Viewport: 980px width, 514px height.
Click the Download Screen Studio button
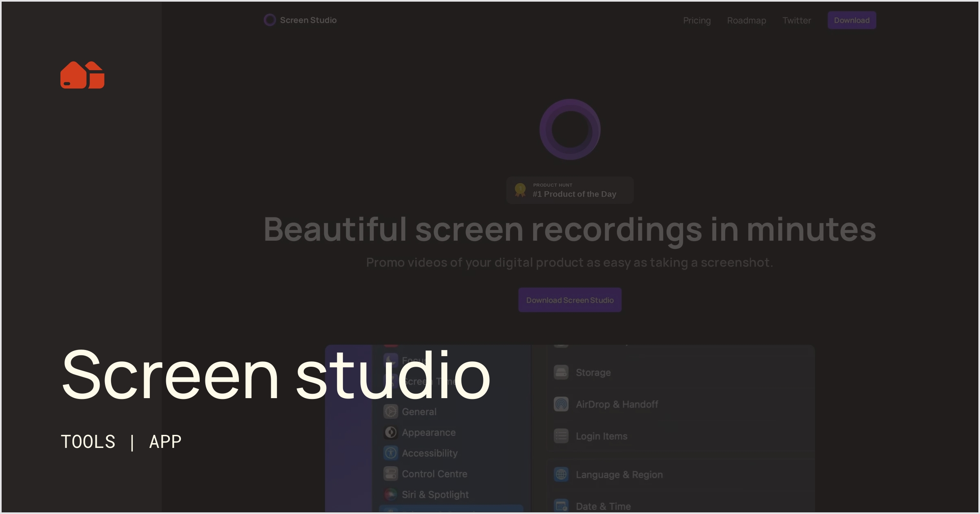coord(570,300)
